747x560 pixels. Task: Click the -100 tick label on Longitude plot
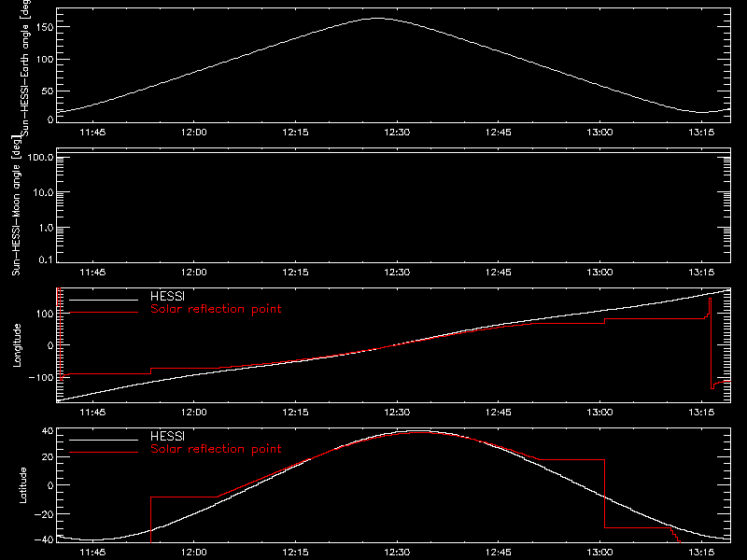(41, 378)
